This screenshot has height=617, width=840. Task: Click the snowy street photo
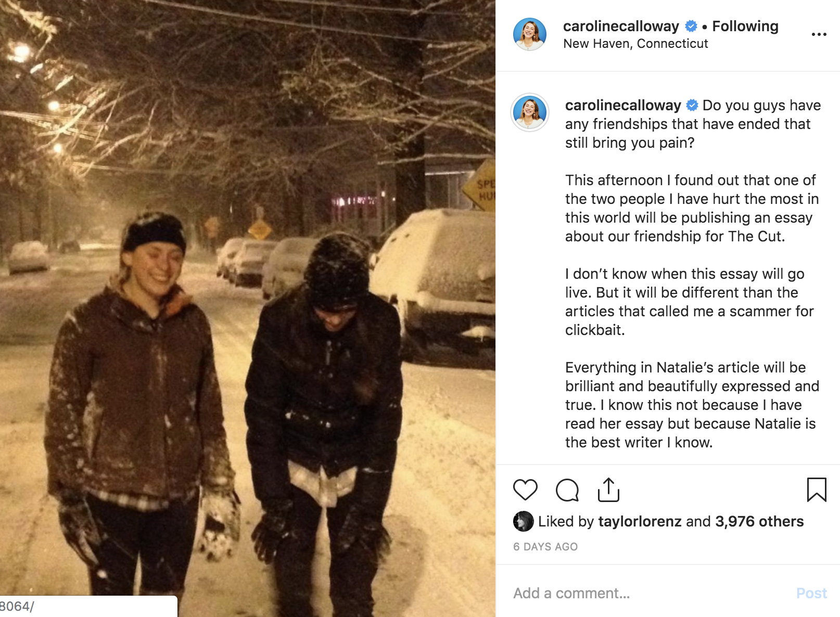(248, 308)
